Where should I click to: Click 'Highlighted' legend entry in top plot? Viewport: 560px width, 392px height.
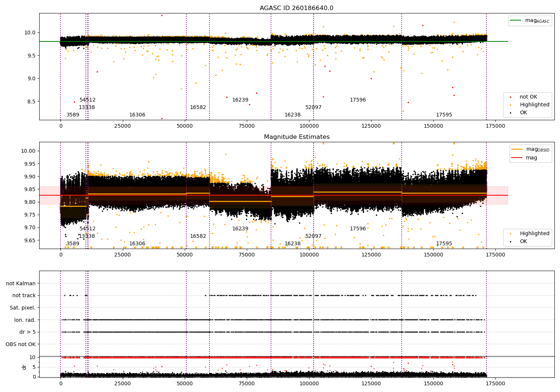coord(534,105)
